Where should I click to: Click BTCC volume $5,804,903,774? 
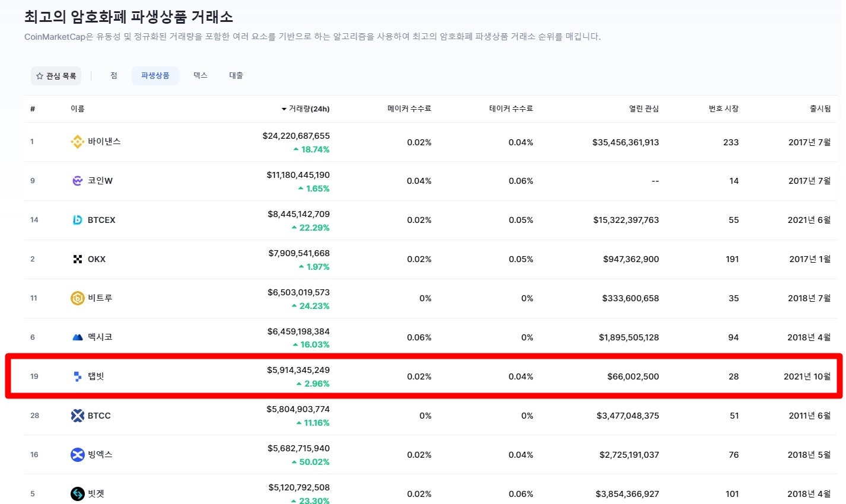click(298, 409)
